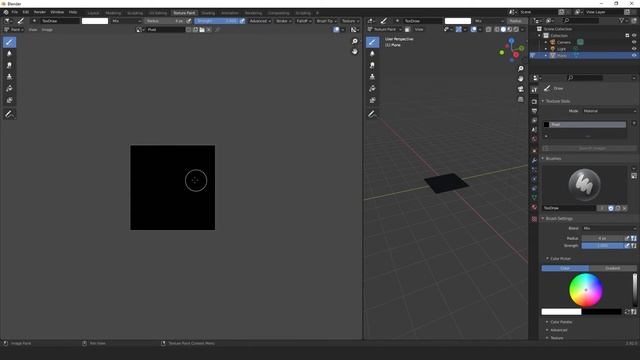640x360 pixels.
Task: Select the Clone tool in the image editor
Action: 9,77
